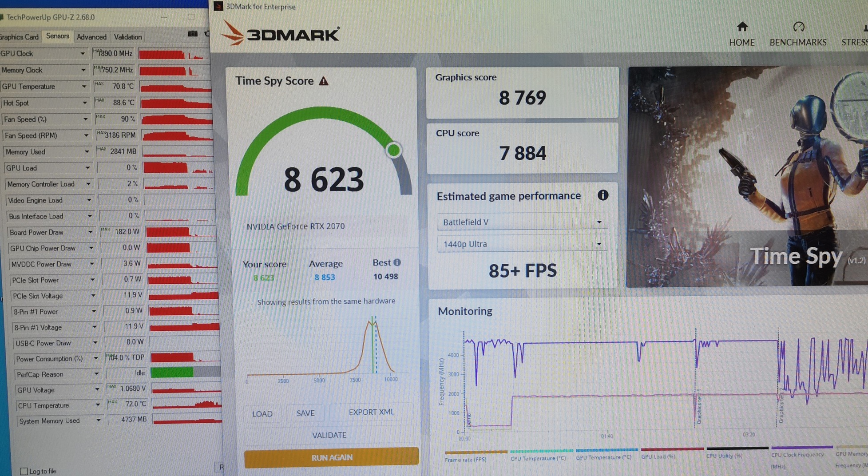
Task: Open the USB-C Power Draw dropdown arrow
Action: [95, 343]
